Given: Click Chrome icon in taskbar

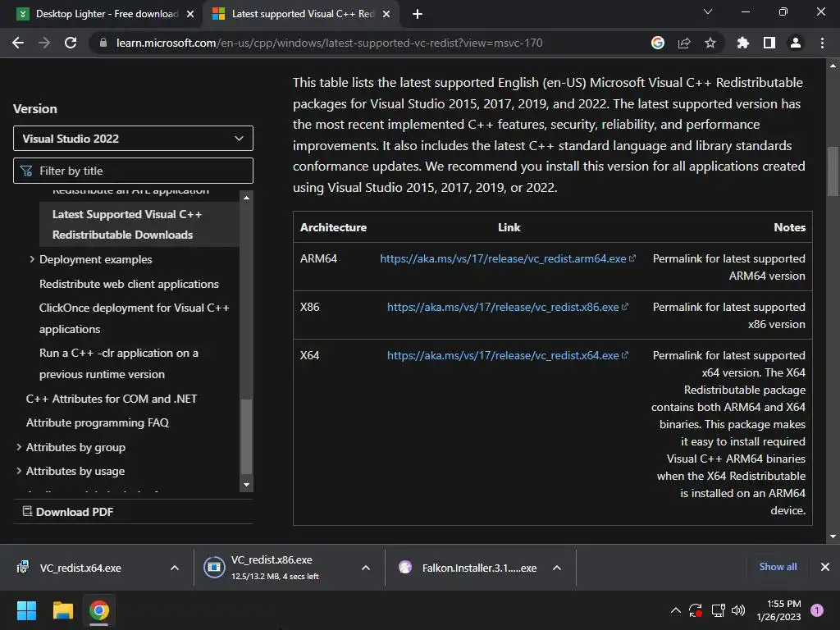Looking at the screenshot, I should [99, 610].
